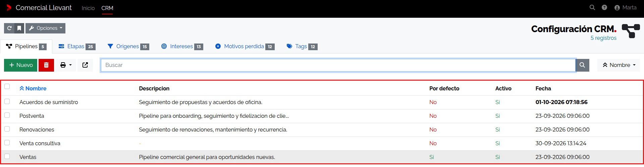Switch to the Intereses tab
Viewport: 644px width, 167px height.
pyautogui.click(x=182, y=46)
